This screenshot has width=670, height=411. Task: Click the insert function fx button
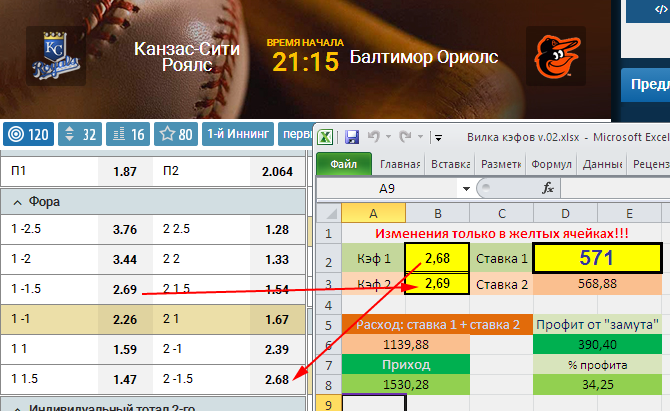pyautogui.click(x=548, y=188)
